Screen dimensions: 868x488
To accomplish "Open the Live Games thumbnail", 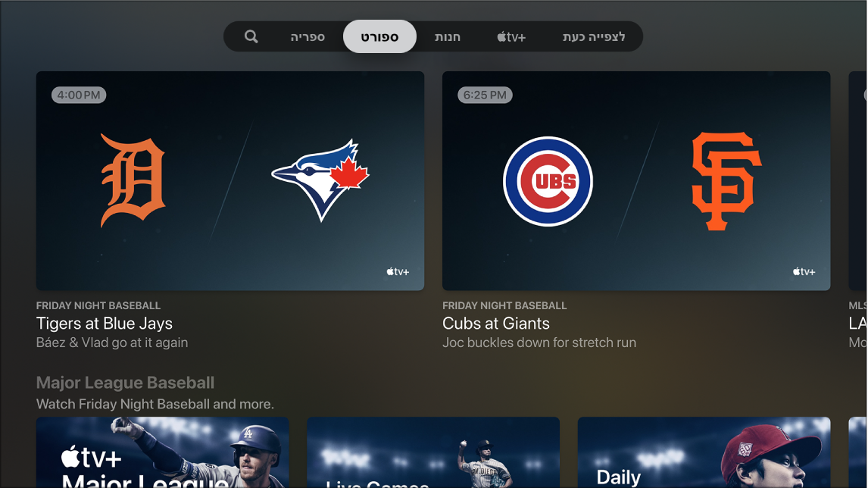I will 433,452.
